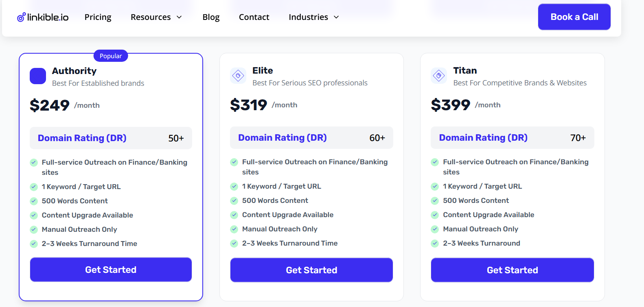The image size is (644, 307).
Task: Click the checkmark beside Authority's Manual Outreach Only
Action: [34, 229]
